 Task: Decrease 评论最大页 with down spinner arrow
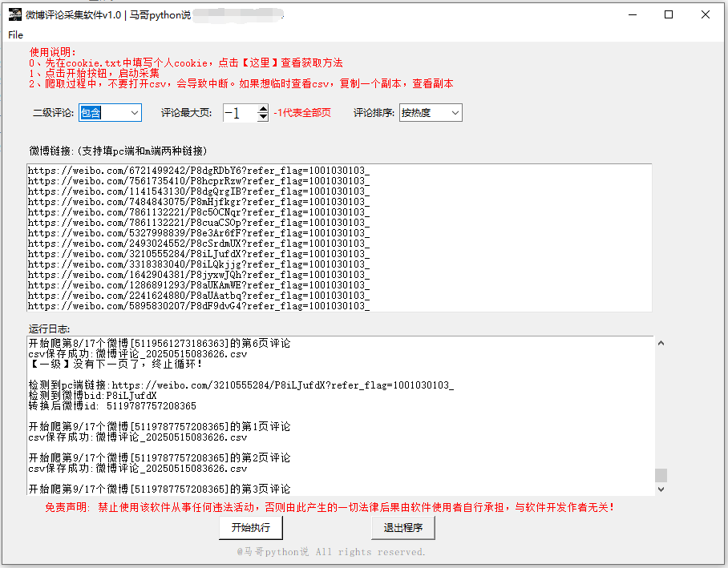(x=263, y=117)
